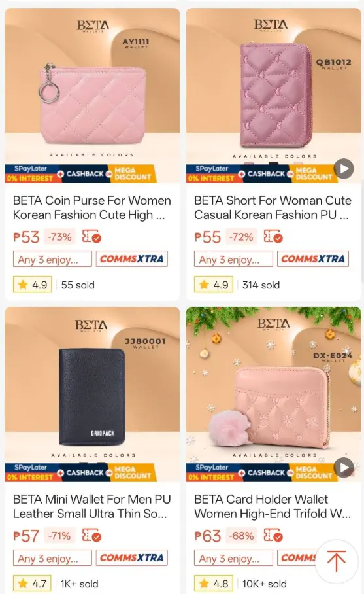This screenshot has width=364, height=594.
Task: Open BETA Mini Wallet For Men title
Action: [92, 506]
